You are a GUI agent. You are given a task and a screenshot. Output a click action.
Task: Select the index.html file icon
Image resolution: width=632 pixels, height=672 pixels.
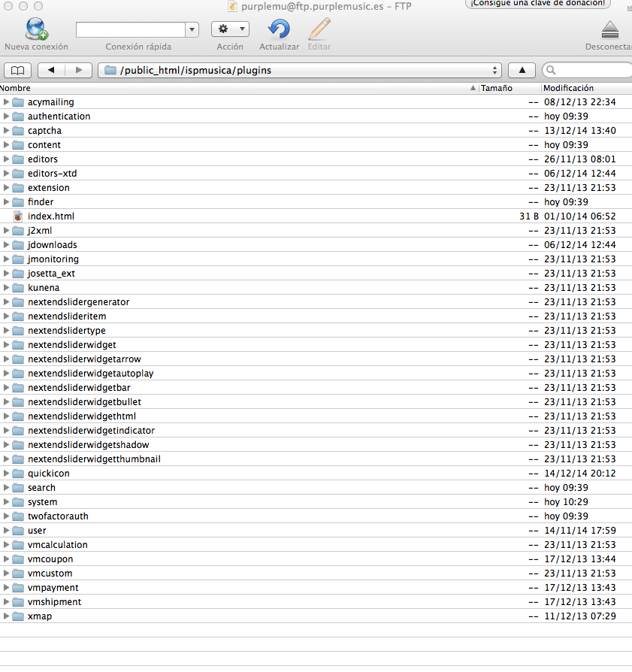point(18,216)
